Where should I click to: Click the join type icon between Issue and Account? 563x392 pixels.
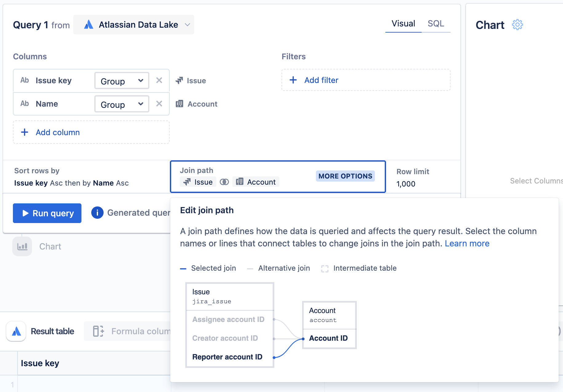tap(224, 182)
